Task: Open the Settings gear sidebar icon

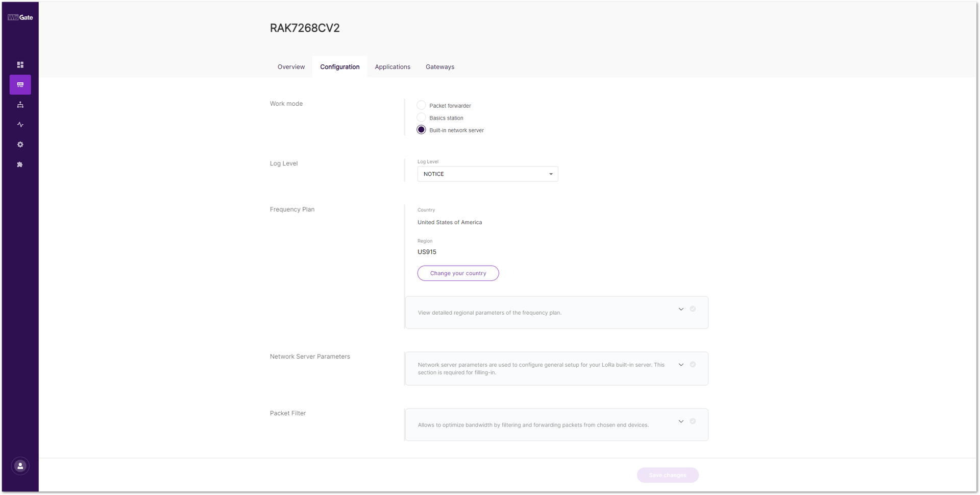Action: (20, 145)
